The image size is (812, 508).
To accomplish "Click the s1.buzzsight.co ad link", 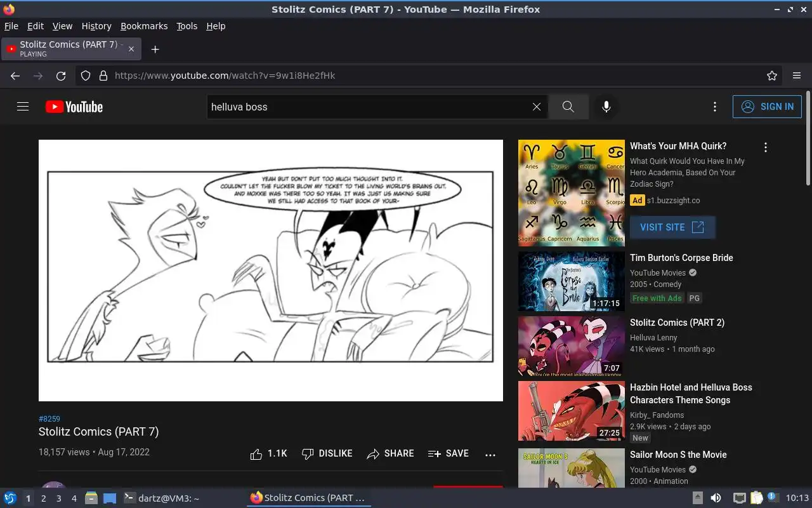I will pyautogui.click(x=674, y=201).
